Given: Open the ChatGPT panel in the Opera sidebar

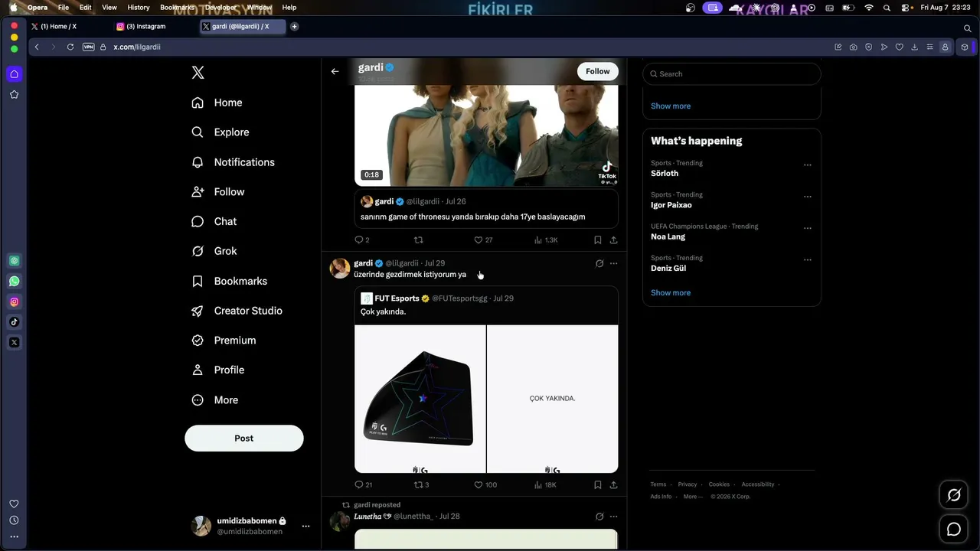Looking at the screenshot, I should 14,261.
